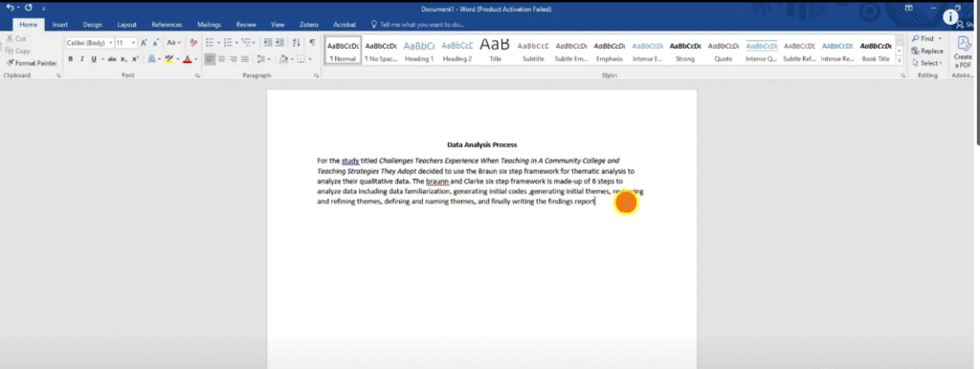Open Ribbon Display Options icon
This screenshot has height=369, width=980.
point(909,8)
